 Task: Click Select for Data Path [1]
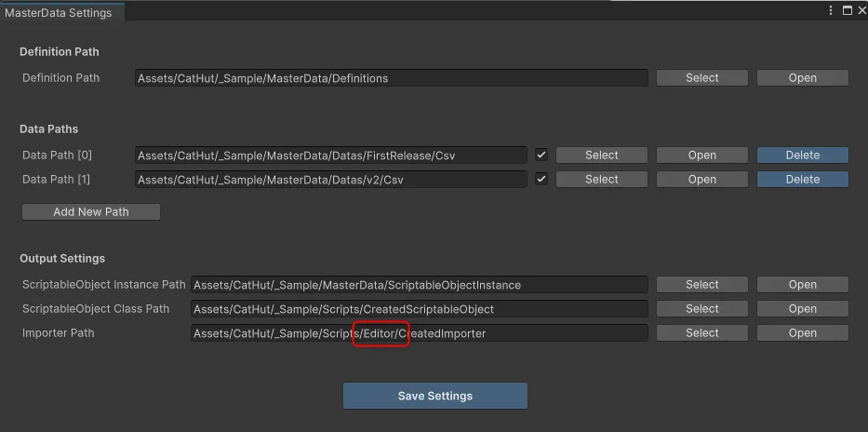(601, 180)
